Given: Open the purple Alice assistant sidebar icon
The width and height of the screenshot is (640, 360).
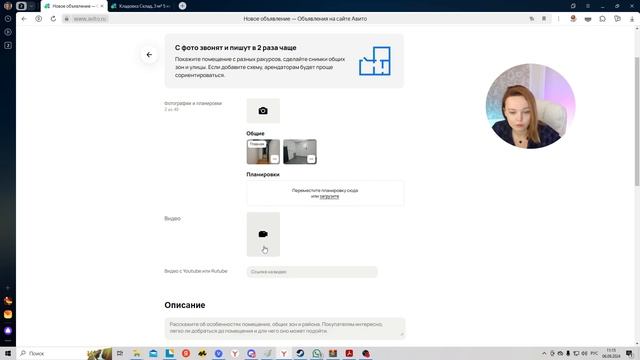Looking at the screenshot, I should [8, 331].
